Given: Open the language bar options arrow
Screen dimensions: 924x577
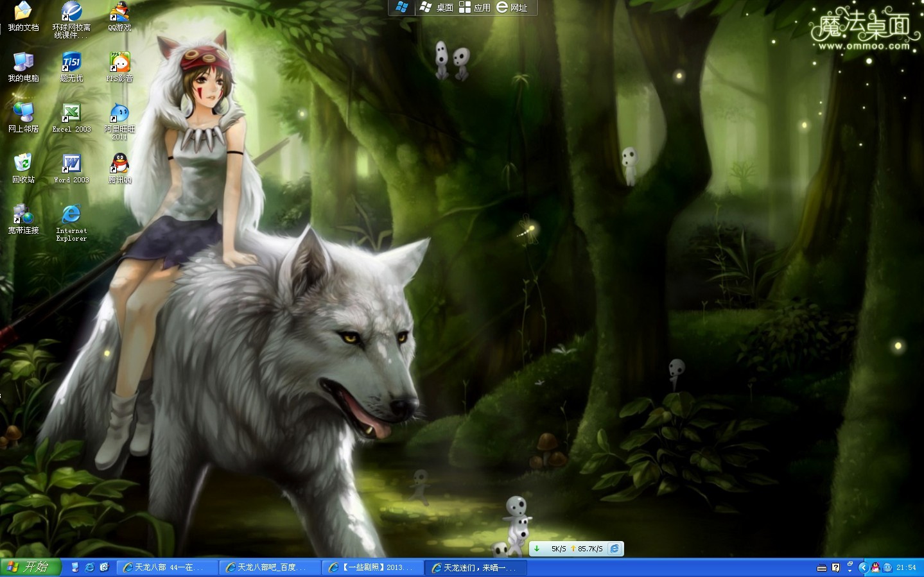Looking at the screenshot, I should tap(850, 571).
